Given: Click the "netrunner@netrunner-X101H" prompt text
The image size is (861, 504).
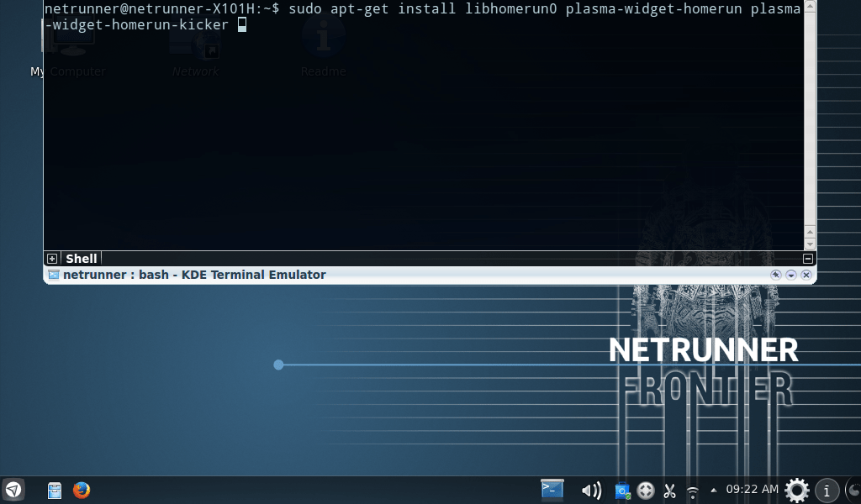Looking at the screenshot, I should [150, 8].
